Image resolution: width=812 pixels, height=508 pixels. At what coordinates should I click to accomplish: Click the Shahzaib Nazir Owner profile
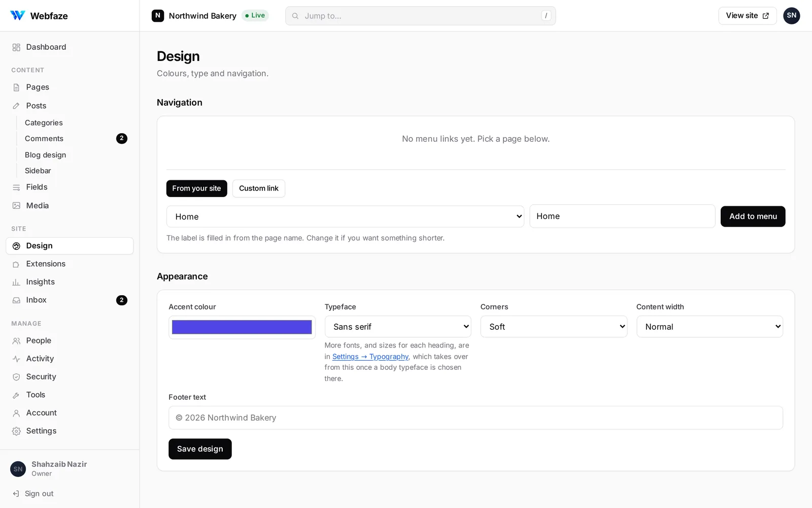coord(49,469)
